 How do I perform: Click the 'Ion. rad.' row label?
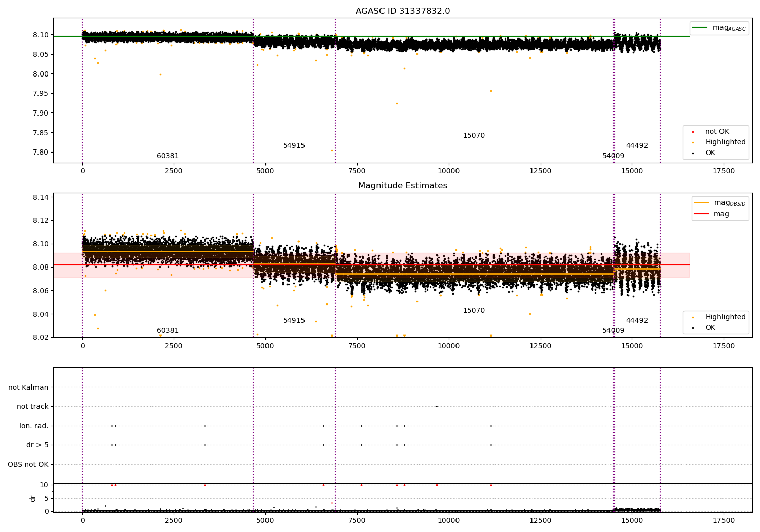34,426
